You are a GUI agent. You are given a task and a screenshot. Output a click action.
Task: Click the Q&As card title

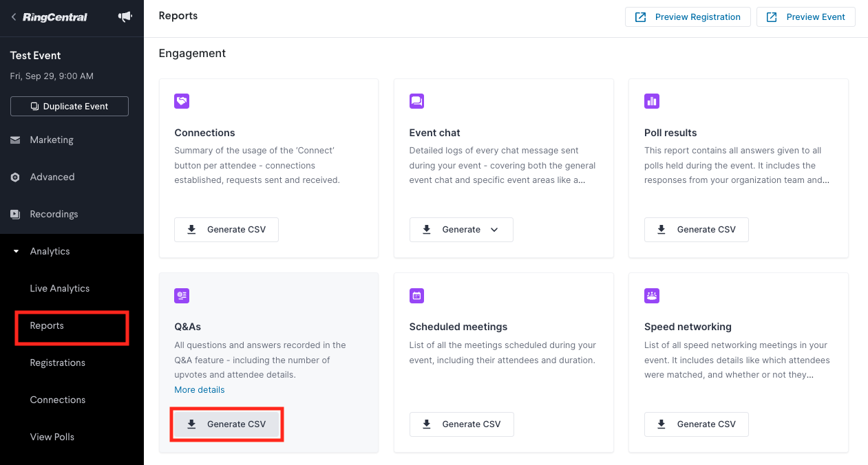click(x=187, y=327)
